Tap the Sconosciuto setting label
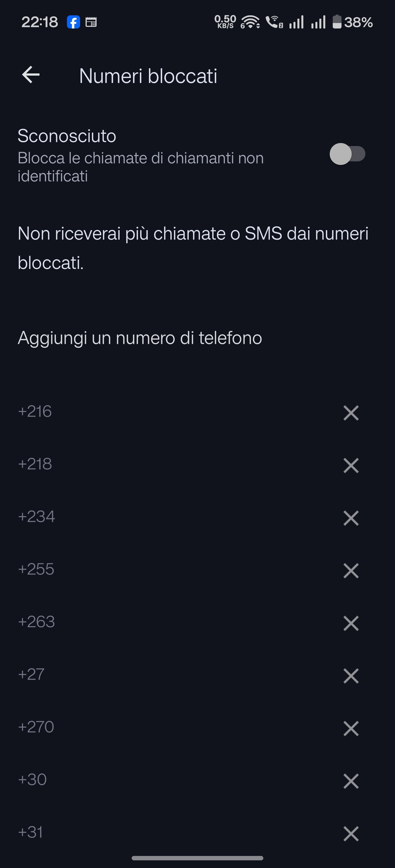The height and width of the screenshot is (868, 395). pyautogui.click(x=67, y=136)
